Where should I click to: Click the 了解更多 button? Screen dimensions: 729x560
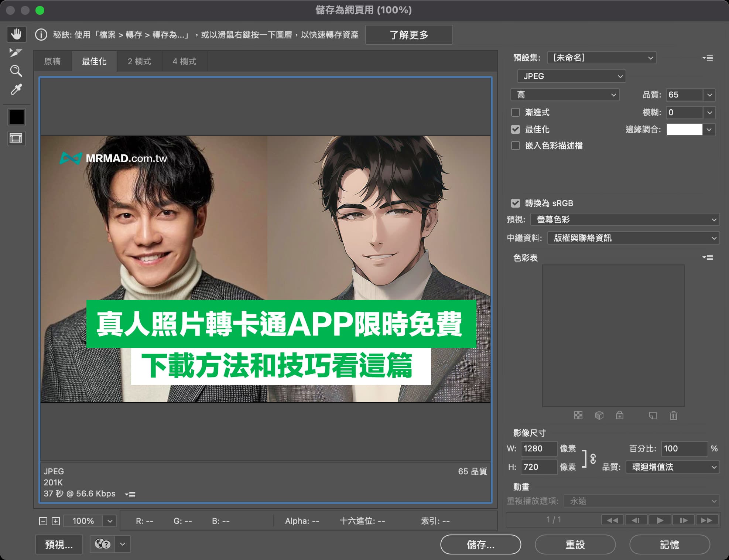pos(409,35)
